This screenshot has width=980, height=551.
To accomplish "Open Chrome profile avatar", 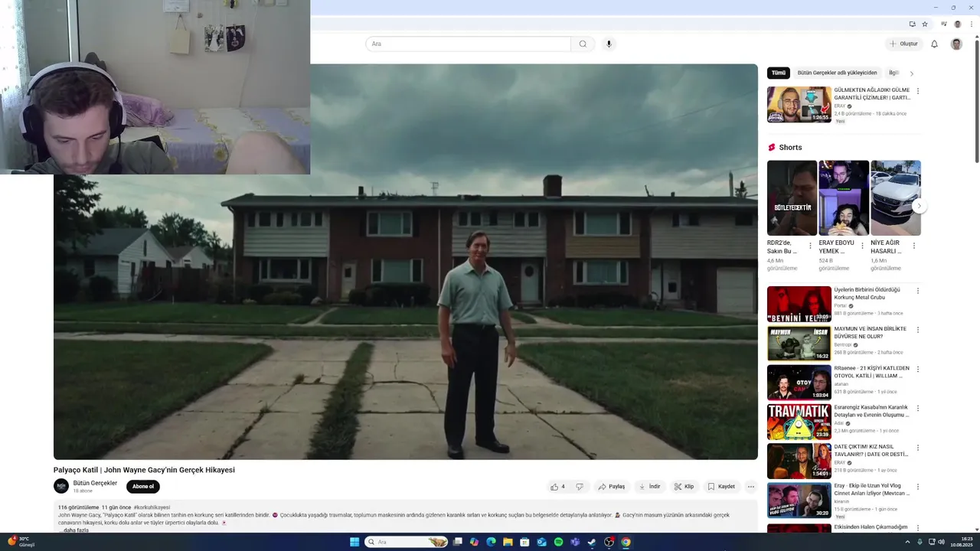I will tap(957, 24).
